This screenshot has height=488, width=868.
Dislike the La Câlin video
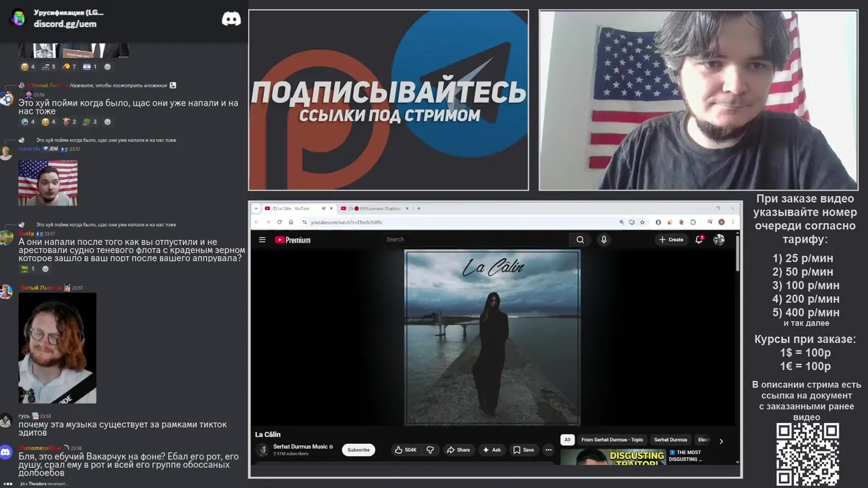(x=430, y=449)
